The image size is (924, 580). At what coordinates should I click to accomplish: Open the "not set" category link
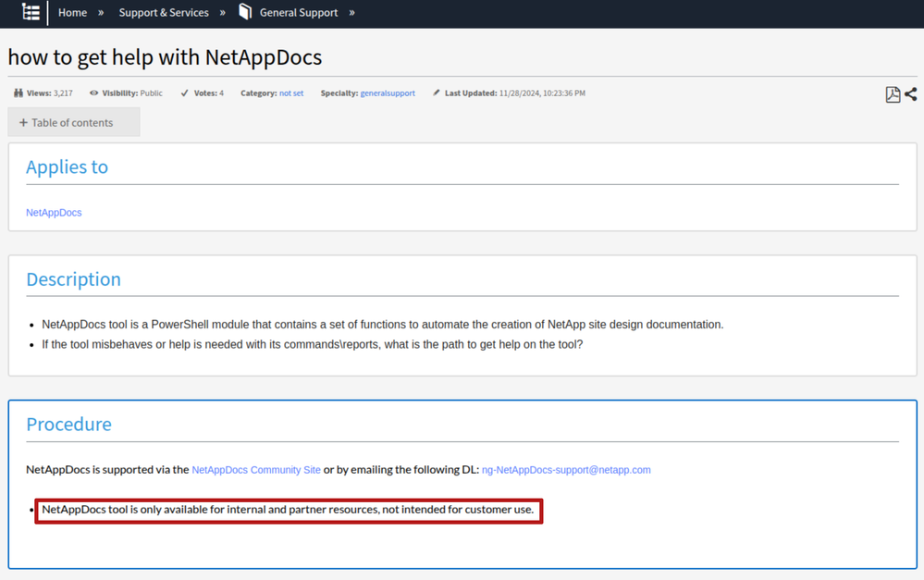click(x=291, y=93)
